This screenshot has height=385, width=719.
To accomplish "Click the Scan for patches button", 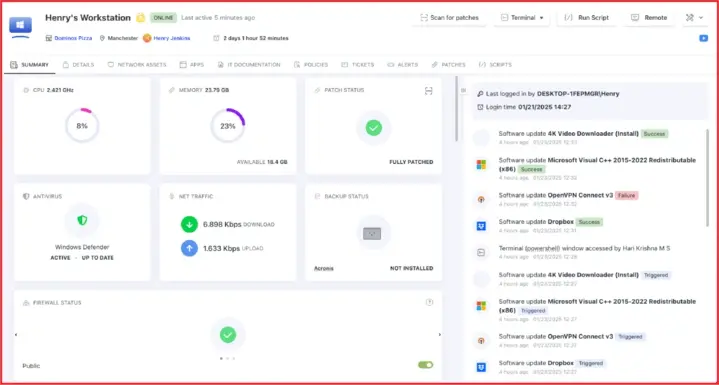I will pos(449,18).
